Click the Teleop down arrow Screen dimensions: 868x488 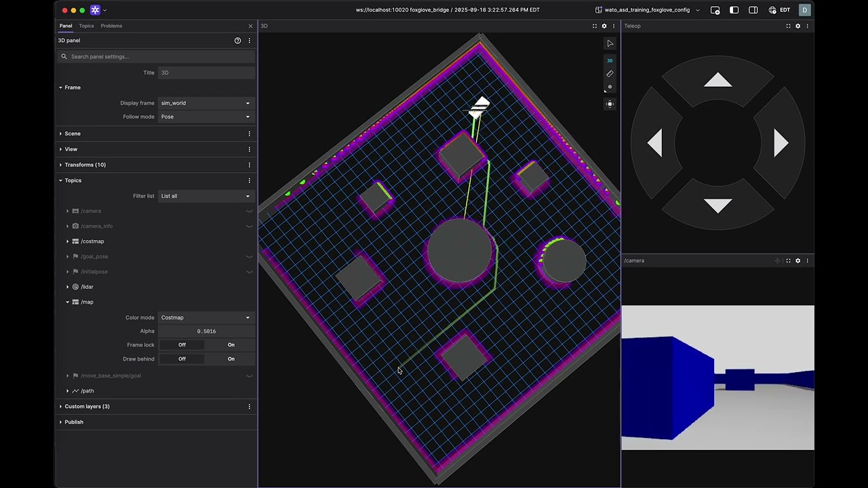coord(717,205)
